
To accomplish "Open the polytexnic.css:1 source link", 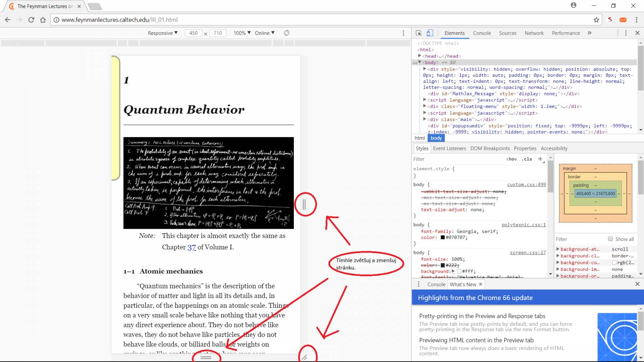I will [524, 225].
